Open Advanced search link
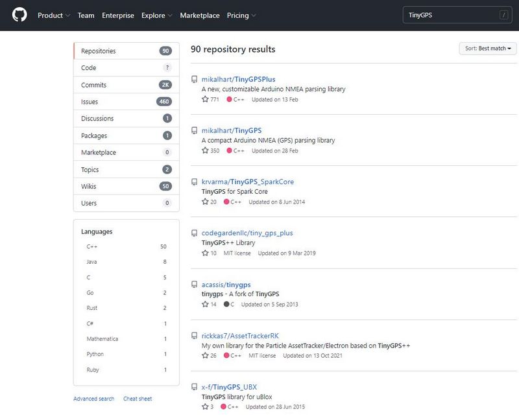This screenshot has height=420, width=519. [x=93, y=399]
